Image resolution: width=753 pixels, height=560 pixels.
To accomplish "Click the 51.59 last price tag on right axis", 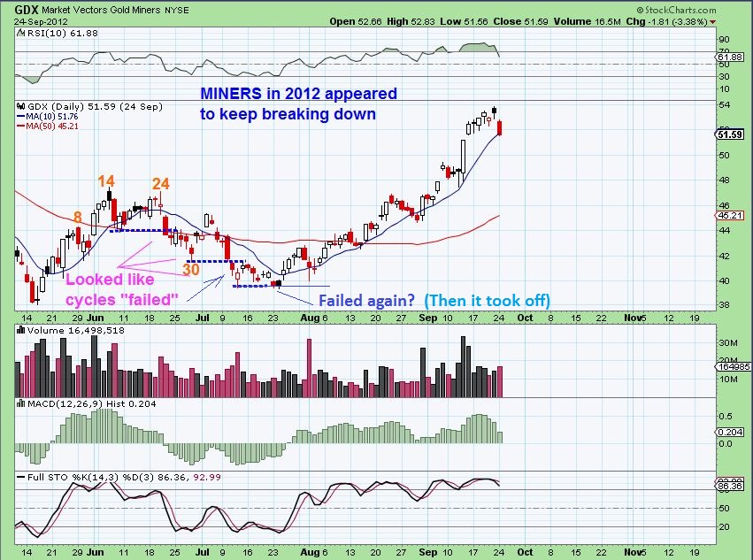I will 730,134.
